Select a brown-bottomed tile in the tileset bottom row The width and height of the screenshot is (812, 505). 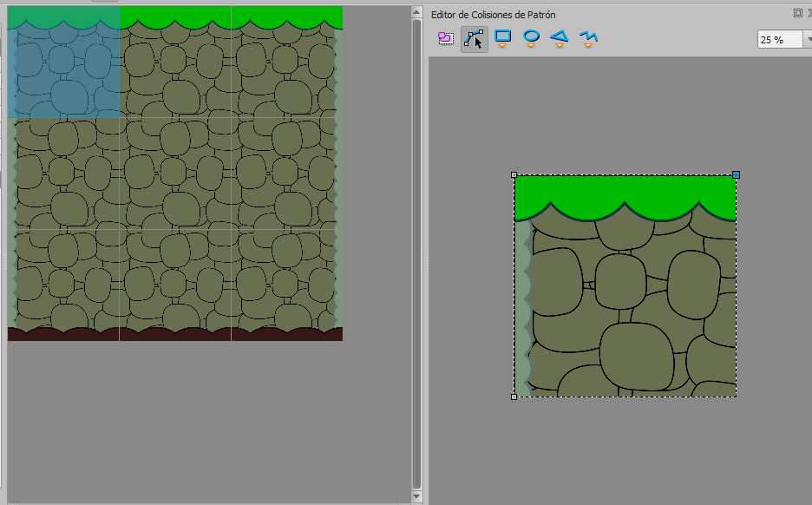(174, 286)
